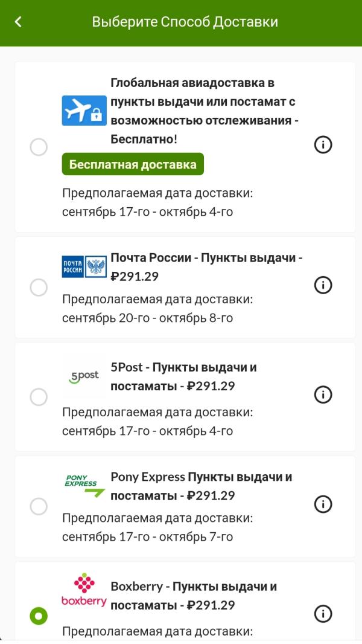Image resolution: width=362 pixels, height=644 pixels.
Task: Select Почта России radio button
Action: point(39,288)
